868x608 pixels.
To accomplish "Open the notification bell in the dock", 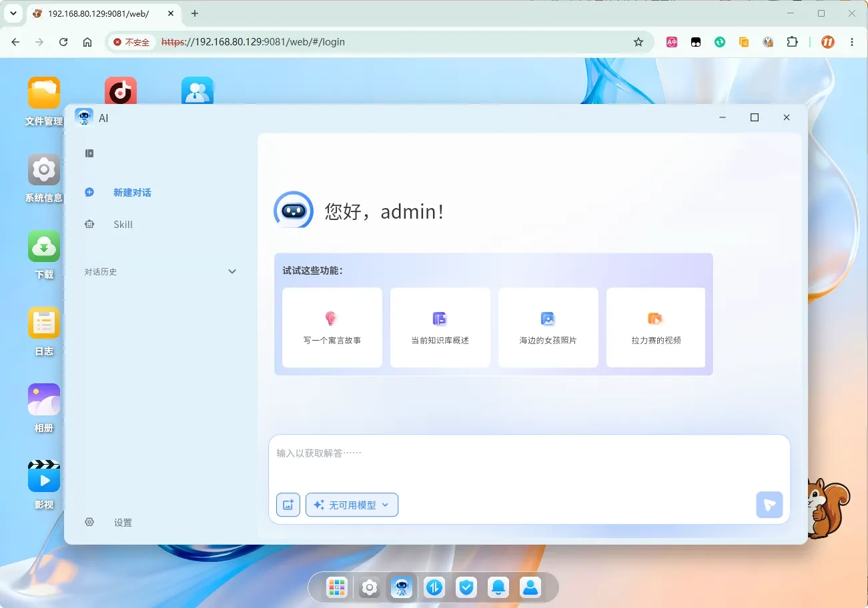I will pos(498,587).
